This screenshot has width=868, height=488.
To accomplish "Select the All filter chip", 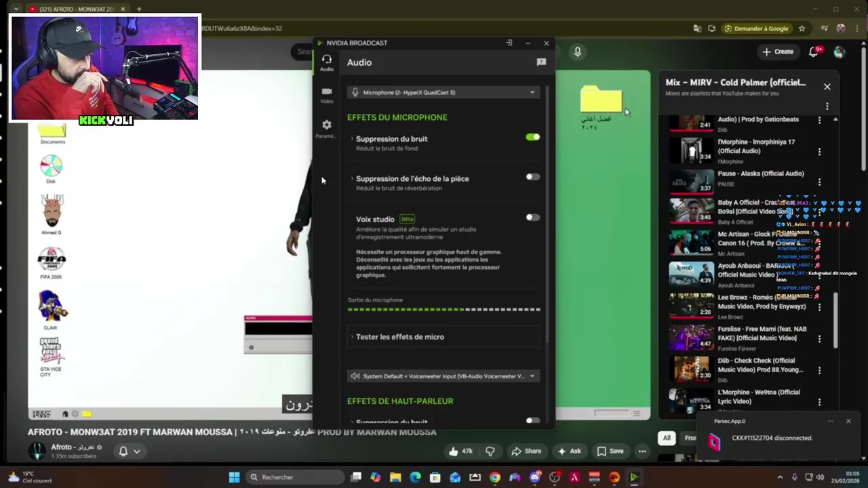I will [x=667, y=438].
